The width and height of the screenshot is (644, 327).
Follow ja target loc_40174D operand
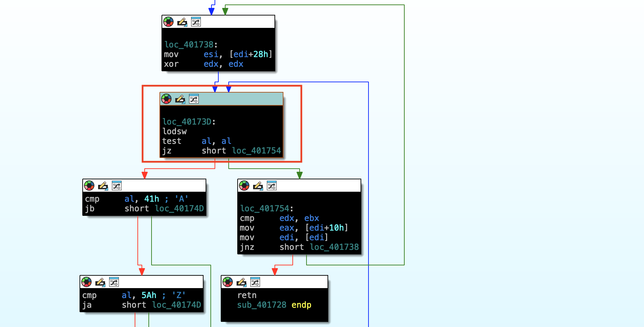177,305
